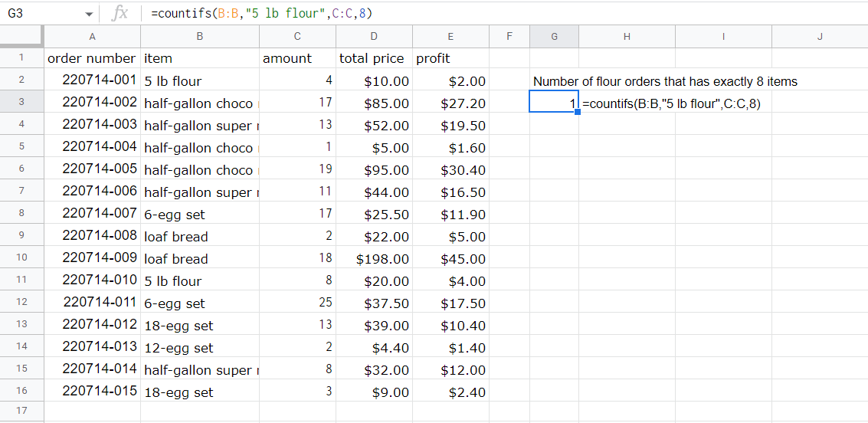Screen dimensions: 868x423
Task: Click '6-egg set' in row 8
Action: click(200, 212)
